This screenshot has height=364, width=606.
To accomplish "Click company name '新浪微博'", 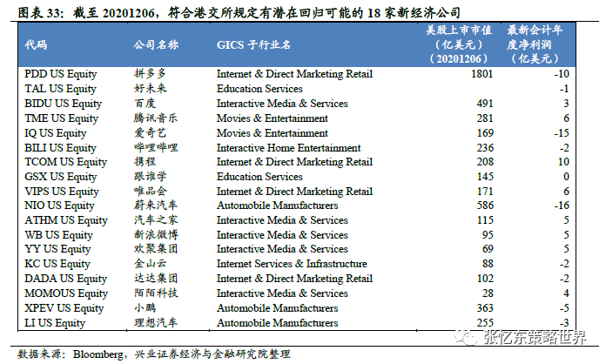I will click(156, 234).
